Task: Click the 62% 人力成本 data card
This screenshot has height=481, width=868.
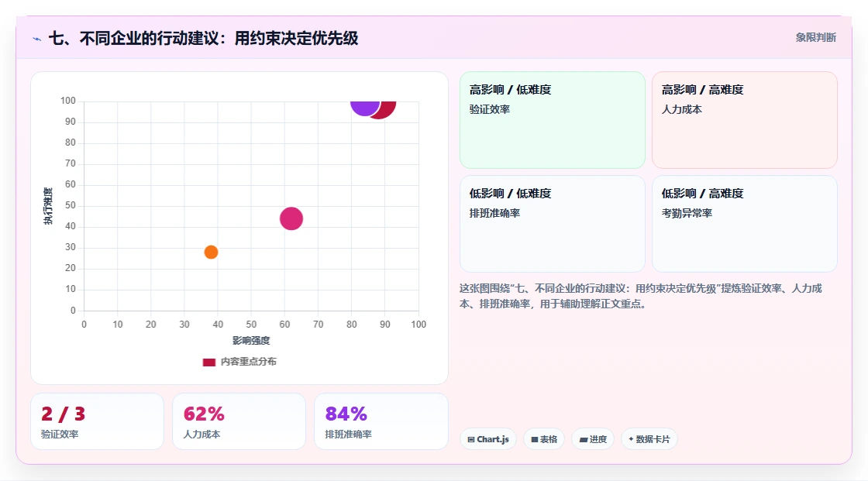Action: click(x=239, y=421)
